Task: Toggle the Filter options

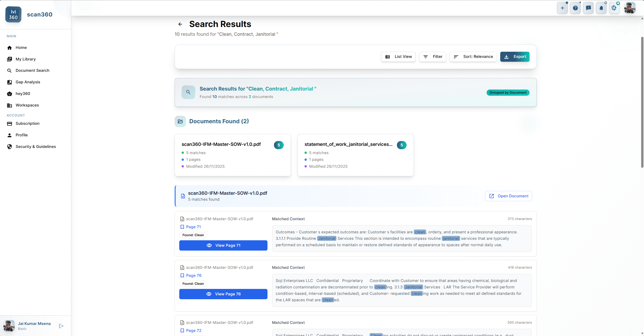Action: coord(432,57)
